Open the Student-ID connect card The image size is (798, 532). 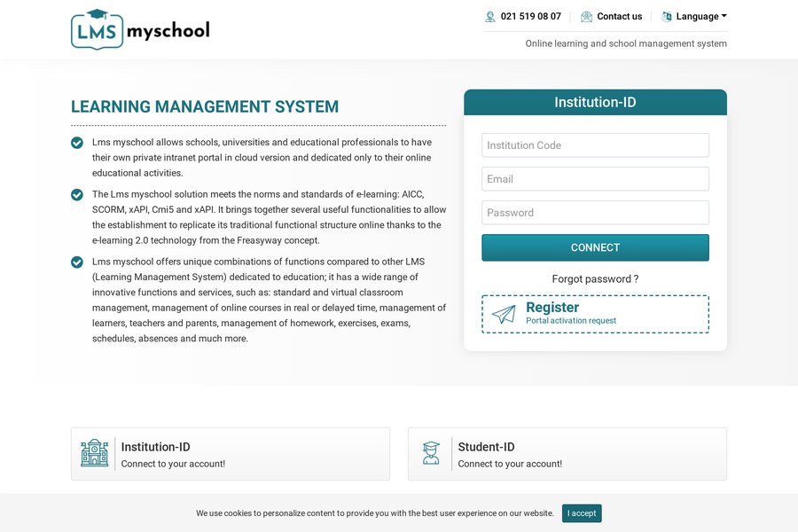tap(567, 454)
